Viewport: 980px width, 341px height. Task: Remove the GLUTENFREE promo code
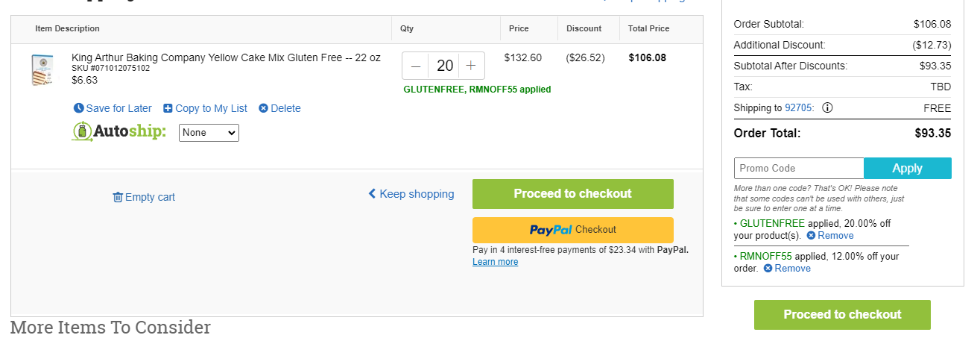830,235
